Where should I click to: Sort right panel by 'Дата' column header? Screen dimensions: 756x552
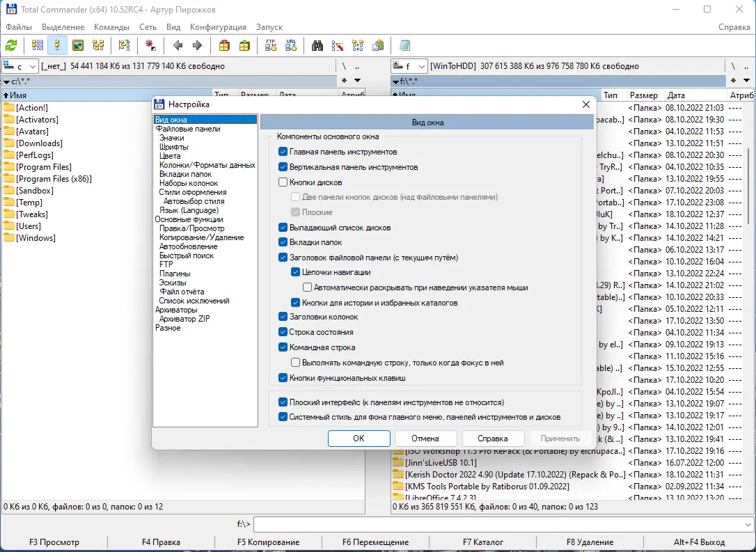[695, 95]
